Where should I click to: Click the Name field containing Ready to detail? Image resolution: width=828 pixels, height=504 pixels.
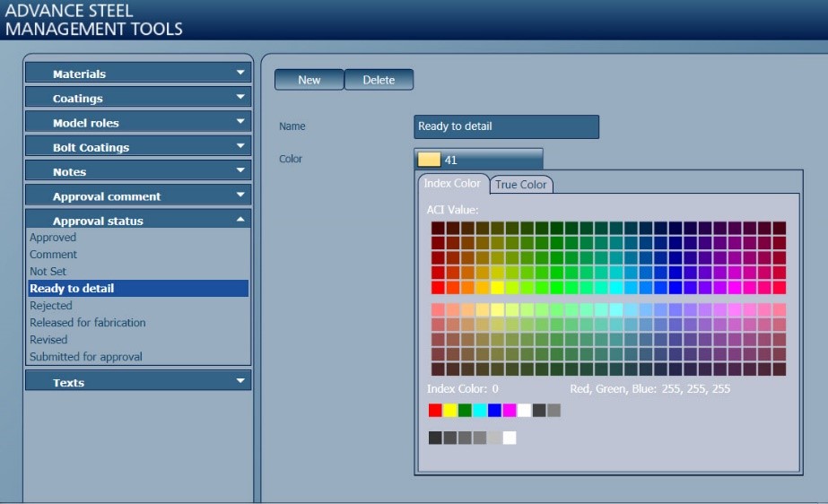[506, 126]
